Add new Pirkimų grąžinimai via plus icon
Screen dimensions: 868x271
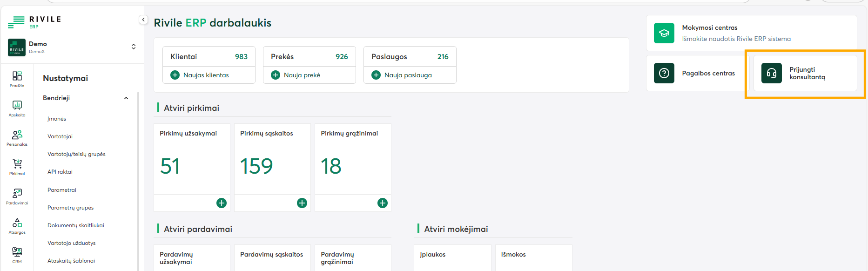click(x=383, y=203)
